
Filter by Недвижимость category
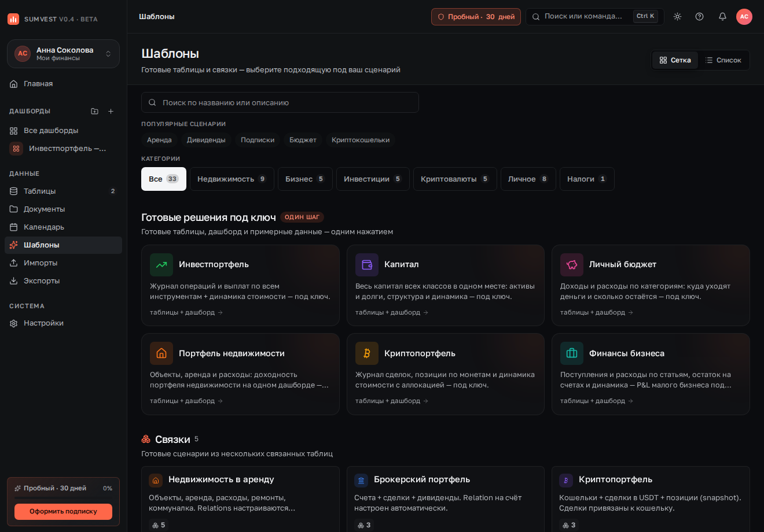click(x=232, y=179)
